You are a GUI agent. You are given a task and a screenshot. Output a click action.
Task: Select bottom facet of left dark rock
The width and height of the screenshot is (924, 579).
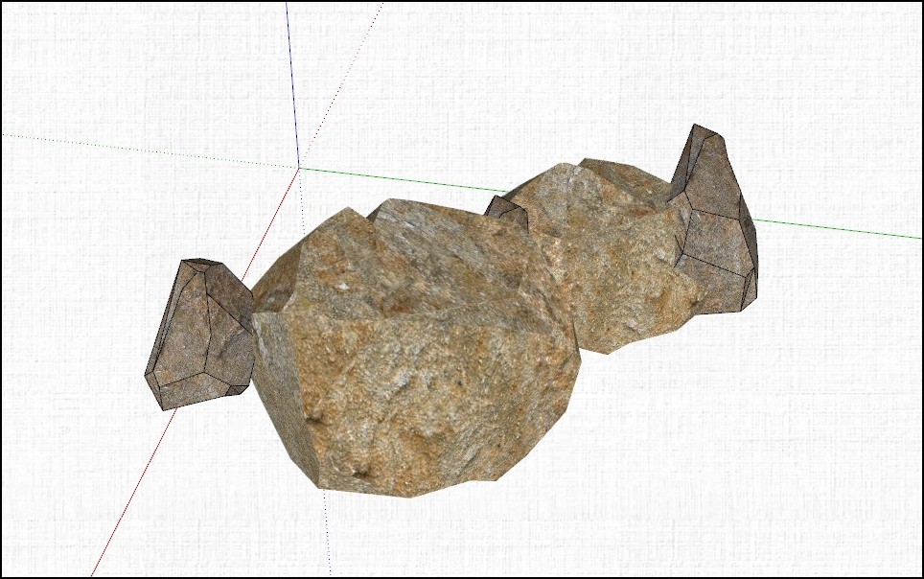[x=196, y=391]
